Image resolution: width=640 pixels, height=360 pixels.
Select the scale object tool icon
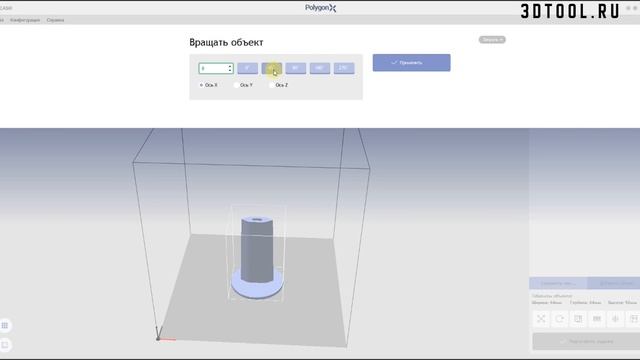541,319
